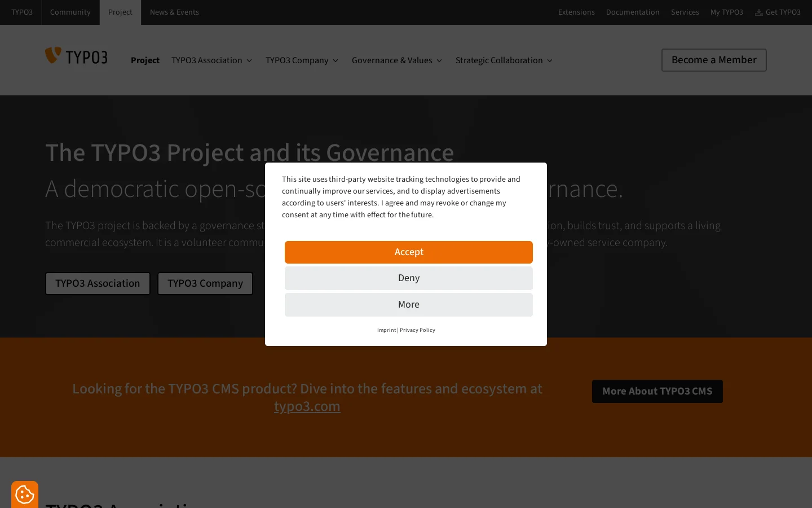This screenshot has width=812, height=508.
Task: Click More About TYPO3 CMS button
Action: coord(657,391)
